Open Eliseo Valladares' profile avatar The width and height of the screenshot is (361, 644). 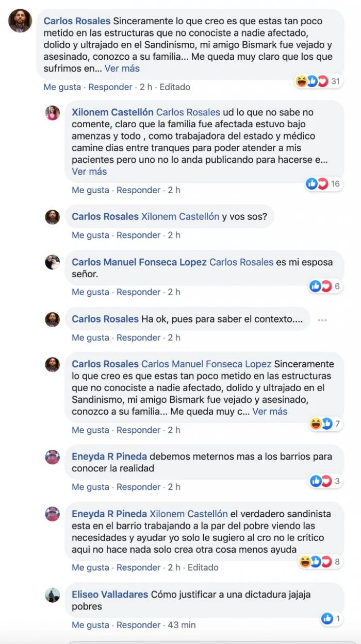click(x=53, y=595)
